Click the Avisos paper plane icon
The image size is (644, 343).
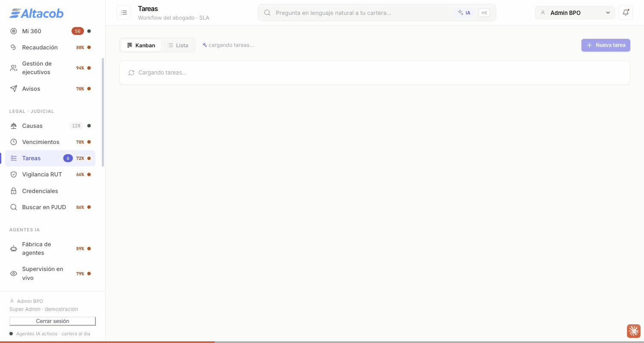(x=14, y=89)
